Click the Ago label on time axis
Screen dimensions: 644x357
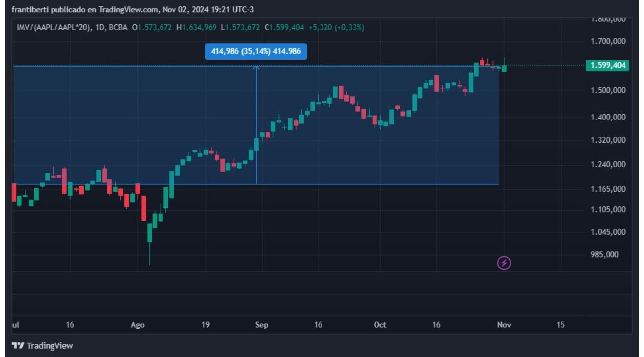coord(138,325)
